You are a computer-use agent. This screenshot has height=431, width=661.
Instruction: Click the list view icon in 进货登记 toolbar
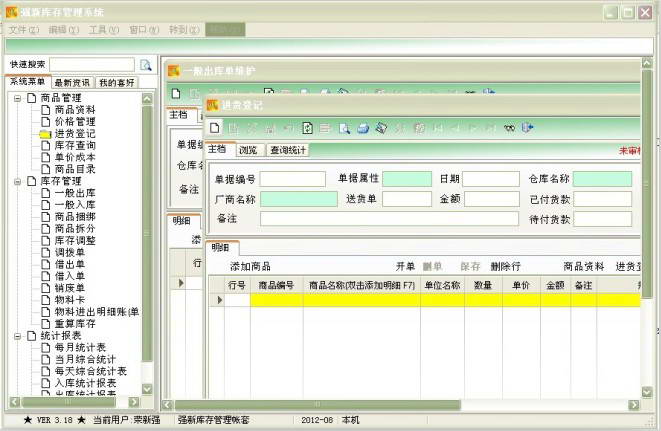pyautogui.click(x=325, y=128)
